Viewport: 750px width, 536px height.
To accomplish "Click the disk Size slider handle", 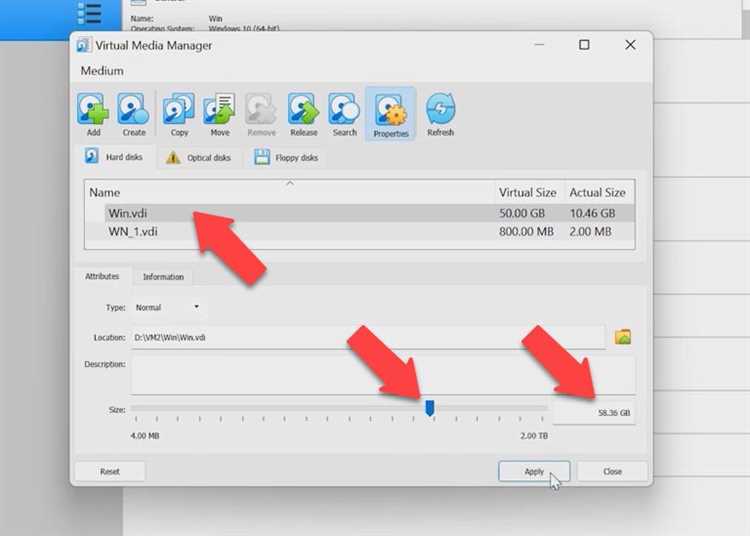I will coord(430,408).
